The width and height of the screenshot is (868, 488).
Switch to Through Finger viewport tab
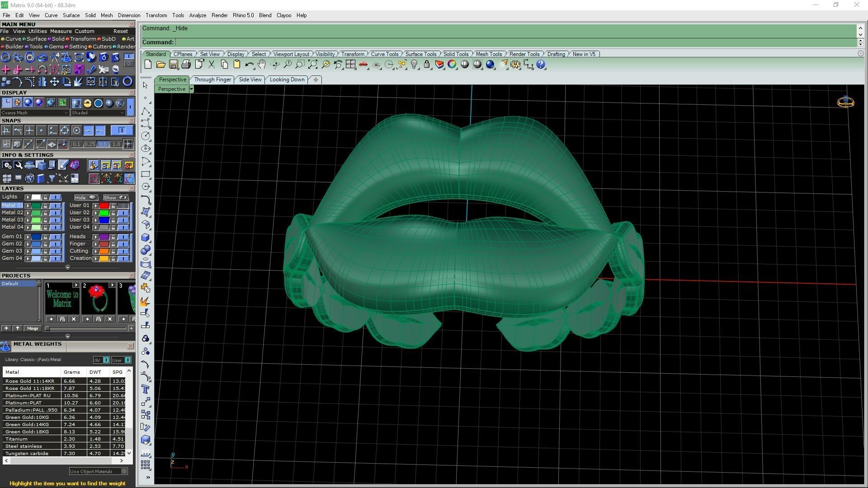click(212, 80)
